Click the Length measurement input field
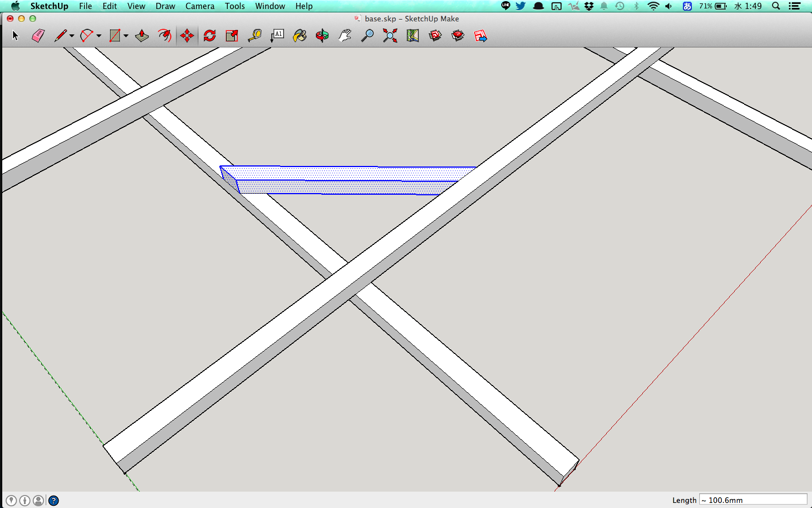The width and height of the screenshot is (812, 508). tap(753, 500)
